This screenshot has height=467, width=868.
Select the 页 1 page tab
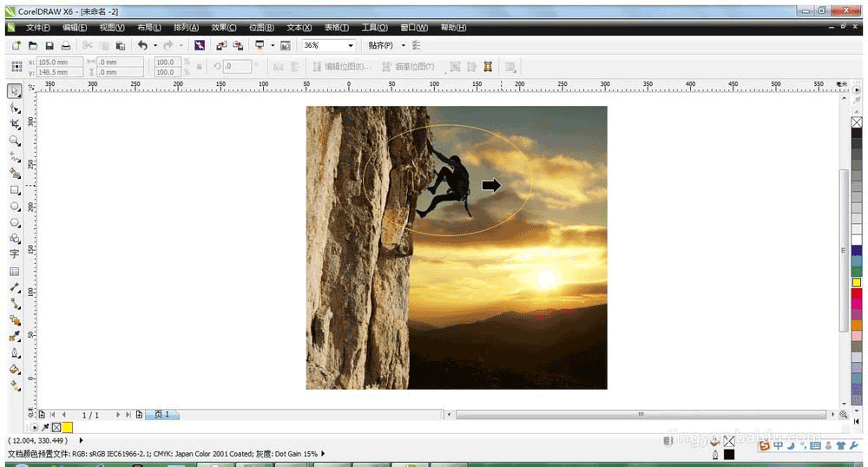(162, 414)
